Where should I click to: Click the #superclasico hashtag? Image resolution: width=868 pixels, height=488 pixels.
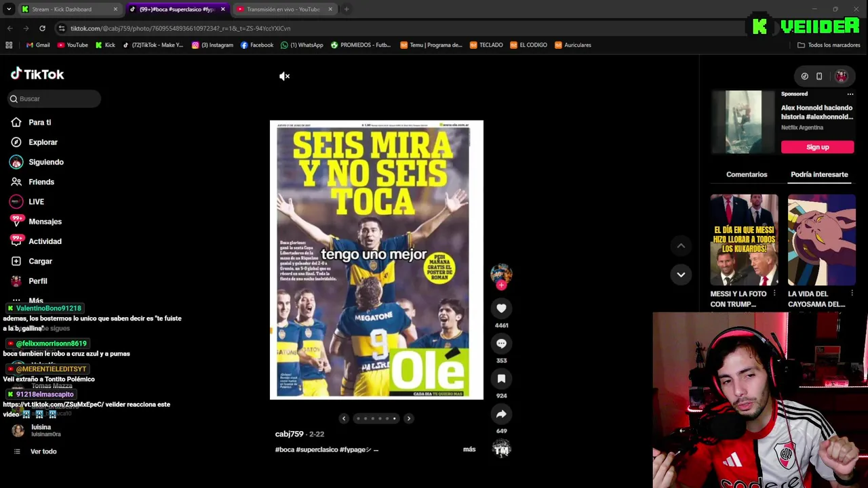(317, 449)
